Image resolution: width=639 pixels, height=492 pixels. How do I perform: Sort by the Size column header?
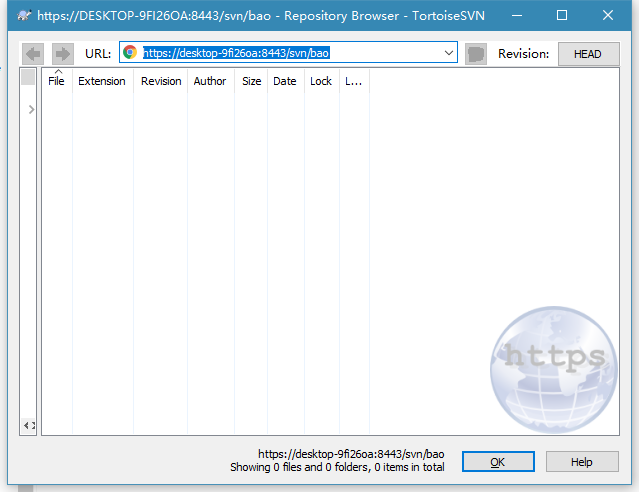(x=251, y=81)
